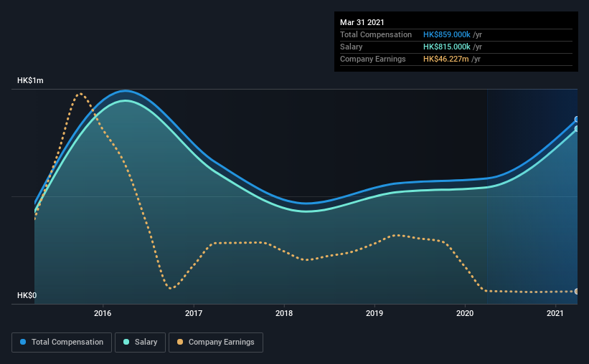Click the 2018 x-axis label
The height and width of the screenshot is (364, 589).
(284, 313)
